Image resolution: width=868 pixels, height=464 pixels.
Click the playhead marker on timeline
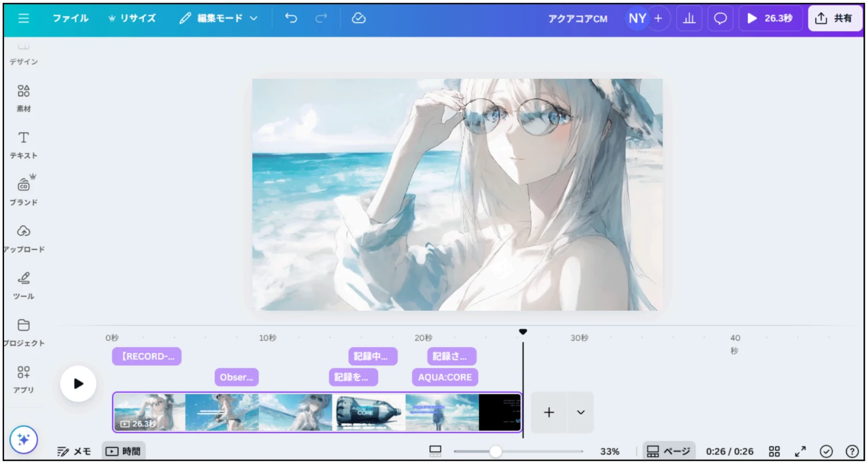point(523,332)
